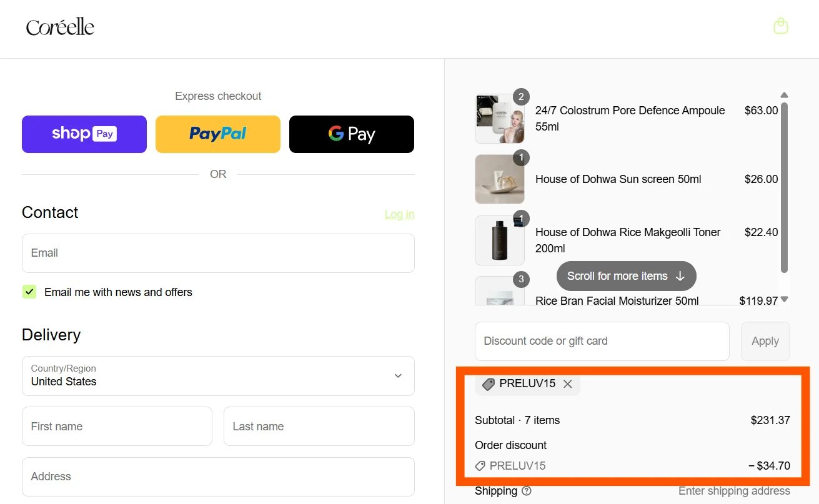Click the Delivery section heading

pos(51,335)
